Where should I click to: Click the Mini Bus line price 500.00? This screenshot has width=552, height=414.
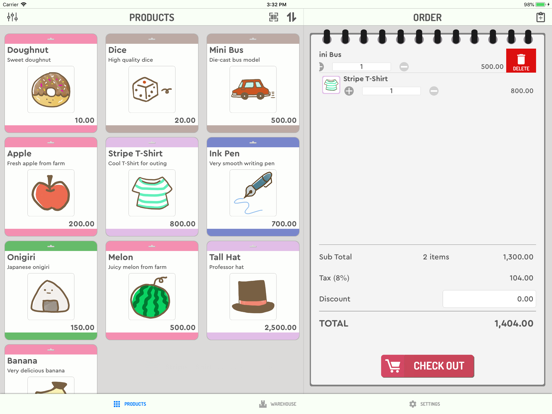[492, 67]
